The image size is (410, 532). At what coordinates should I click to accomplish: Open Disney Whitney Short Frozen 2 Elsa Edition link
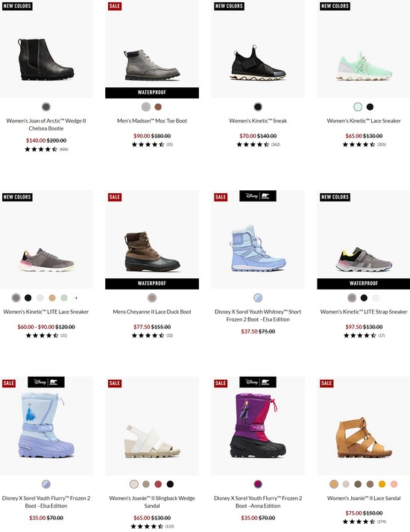(x=258, y=316)
